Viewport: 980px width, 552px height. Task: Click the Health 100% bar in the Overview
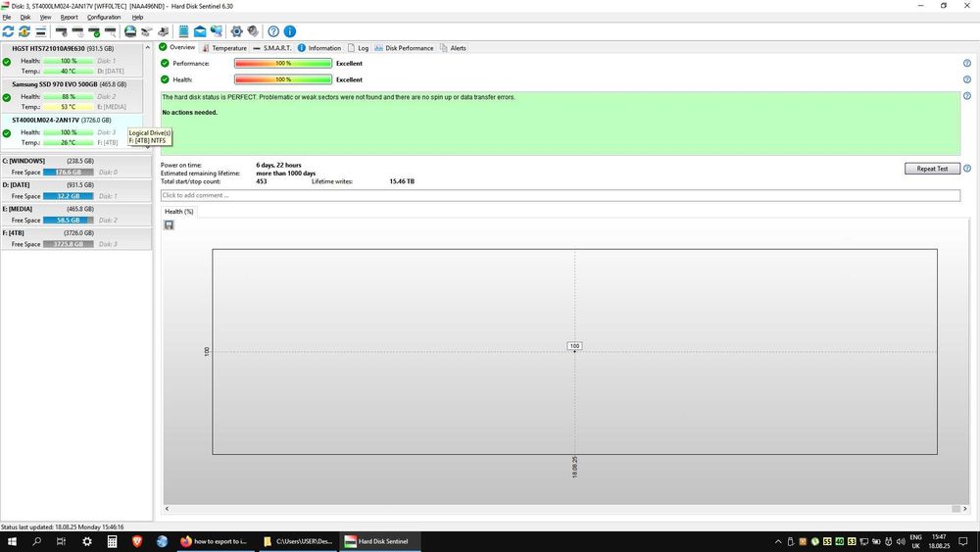point(283,79)
